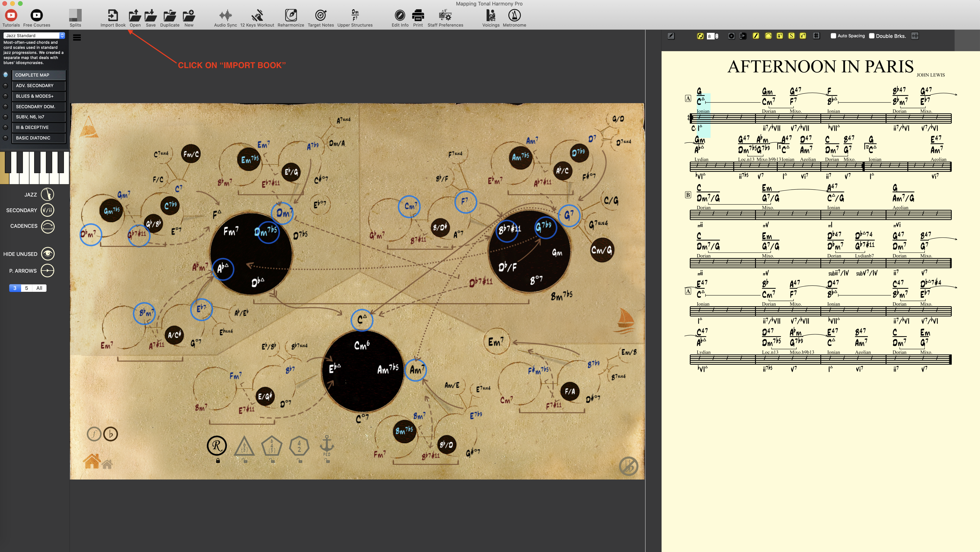Image resolution: width=980 pixels, height=552 pixels.
Task: Enable the Auto Spacing checkbox
Action: click(833, 36)
